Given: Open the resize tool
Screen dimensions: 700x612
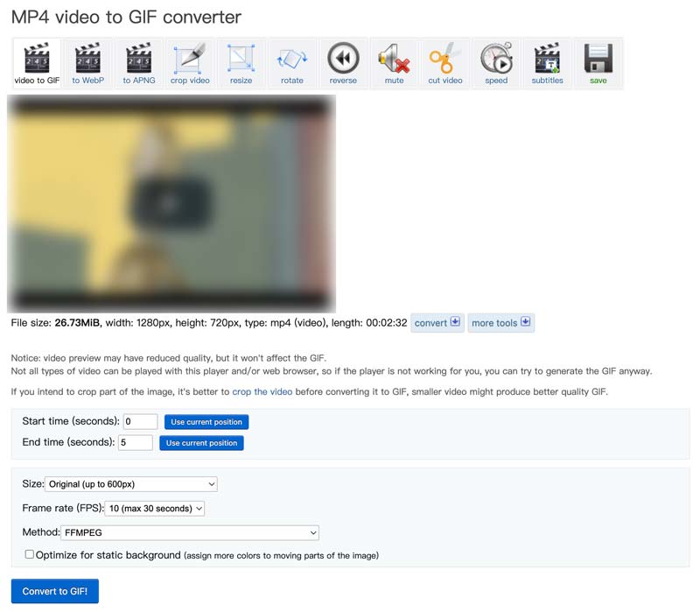Looking at the screenshot, I should click(241, 64).
